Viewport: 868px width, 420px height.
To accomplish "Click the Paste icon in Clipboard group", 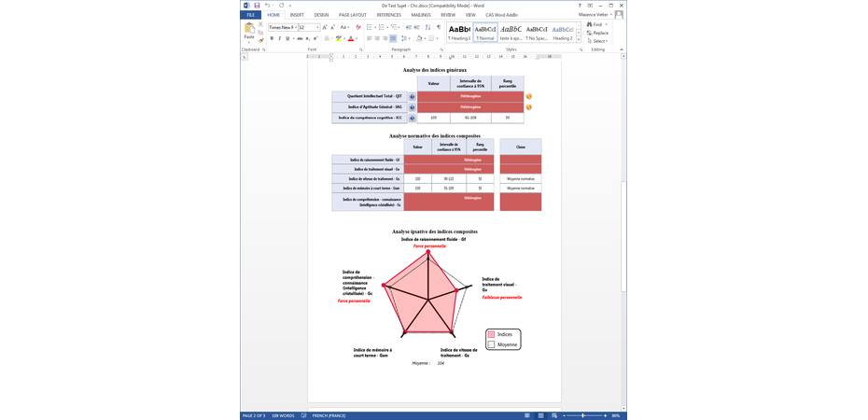I will (249, 31).
